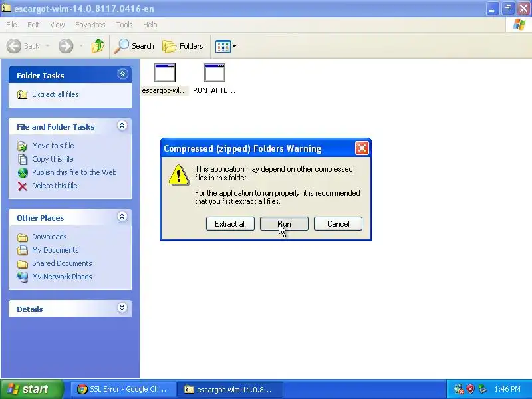Click Extract all files link
This screenshot has width=532, height=399.
[55, 94]
